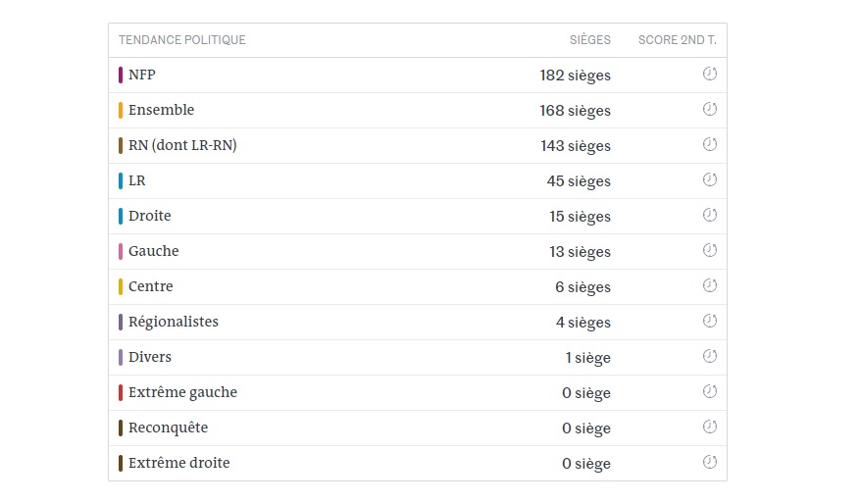Select the Extrême droite row label

coord(179,463)
